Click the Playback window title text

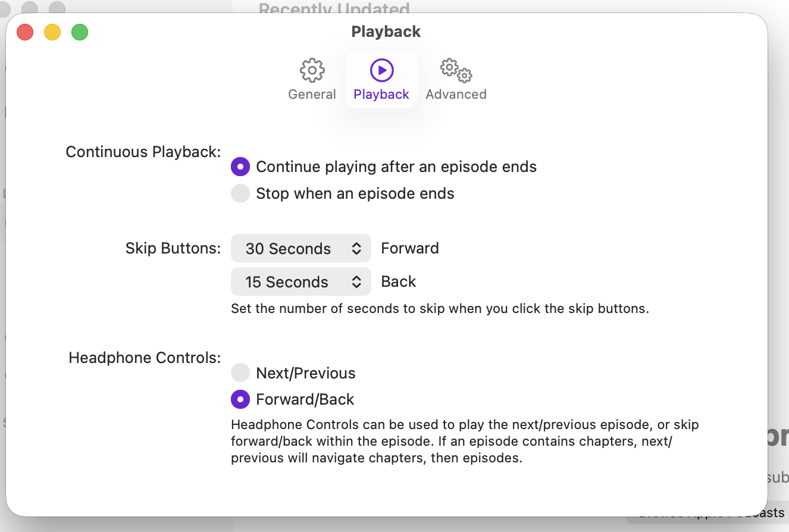pos(386,32)
